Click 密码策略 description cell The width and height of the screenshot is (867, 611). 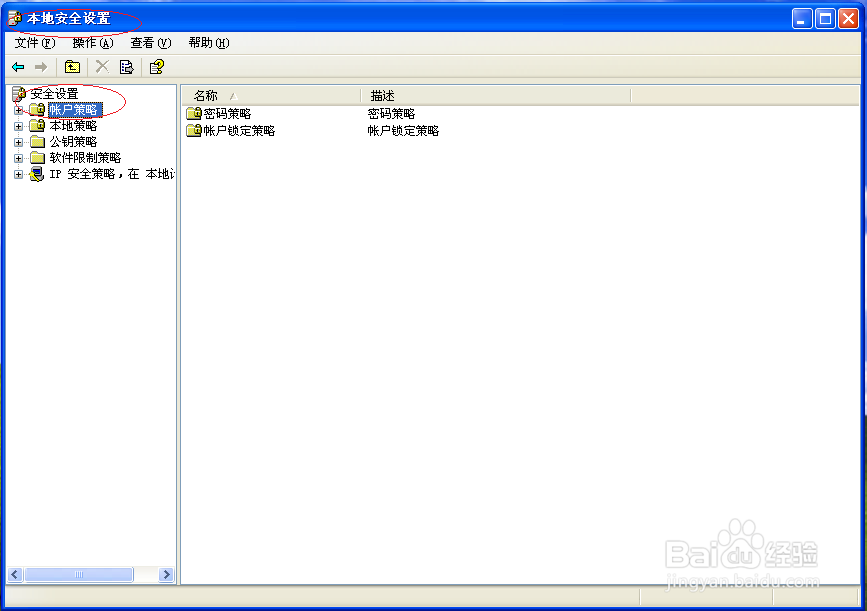pyautogui.click(x=391, y=113)
